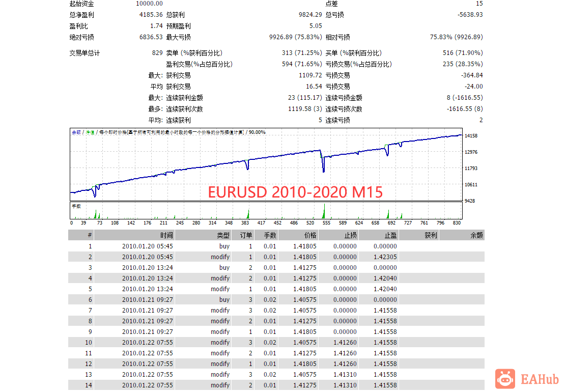Select the gross profit value 9824.29
The width and height of the screenshot is (566, 392).
click(310, 15)
